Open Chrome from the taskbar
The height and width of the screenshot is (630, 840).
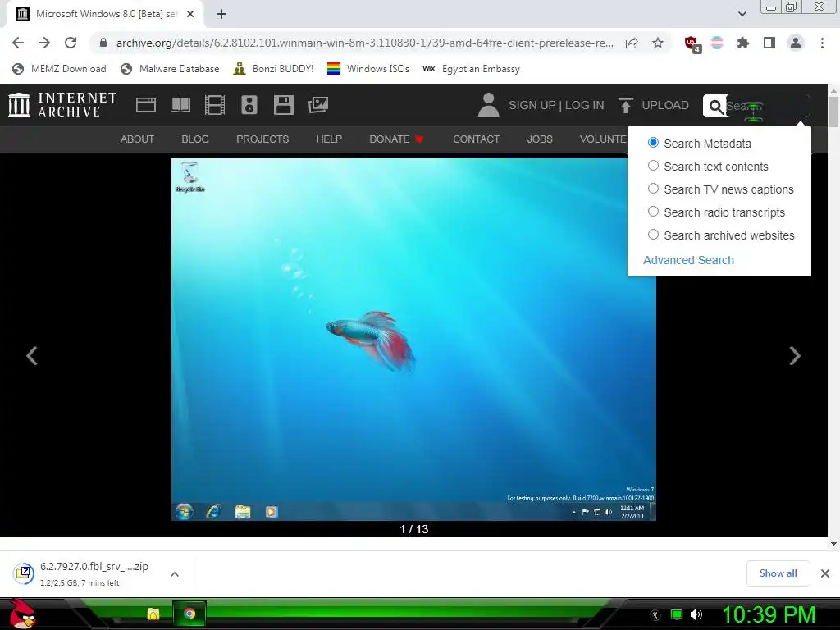[189, 614]
